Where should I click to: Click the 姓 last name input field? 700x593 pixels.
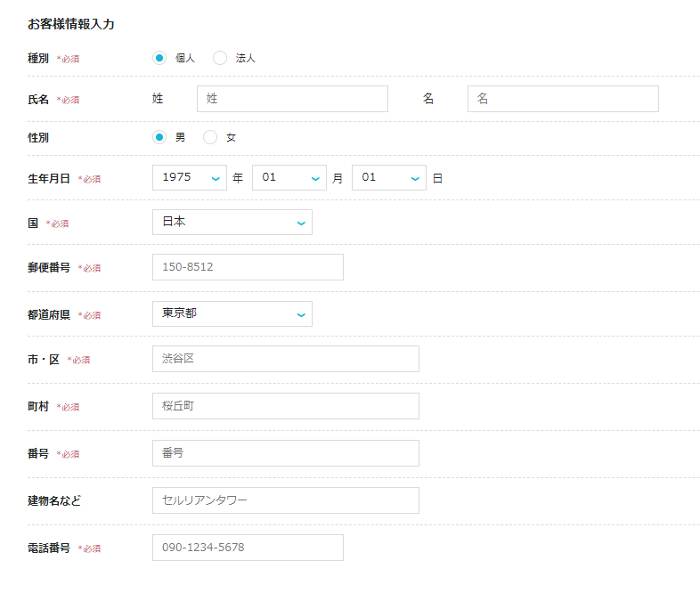click(x=292, y=99)
